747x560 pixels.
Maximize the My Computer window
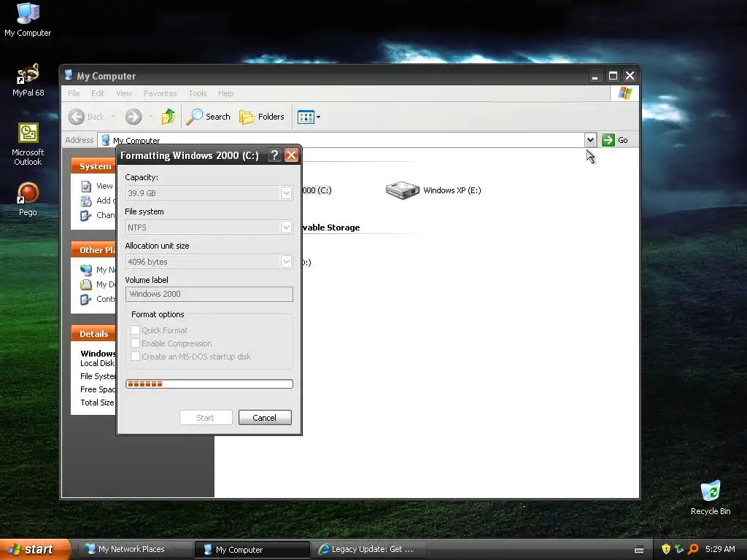click(613, 76)
